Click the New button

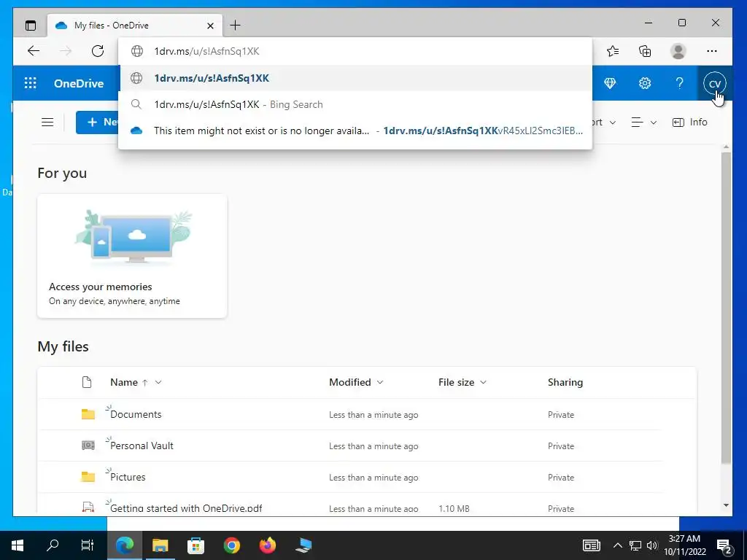(98, 122)
